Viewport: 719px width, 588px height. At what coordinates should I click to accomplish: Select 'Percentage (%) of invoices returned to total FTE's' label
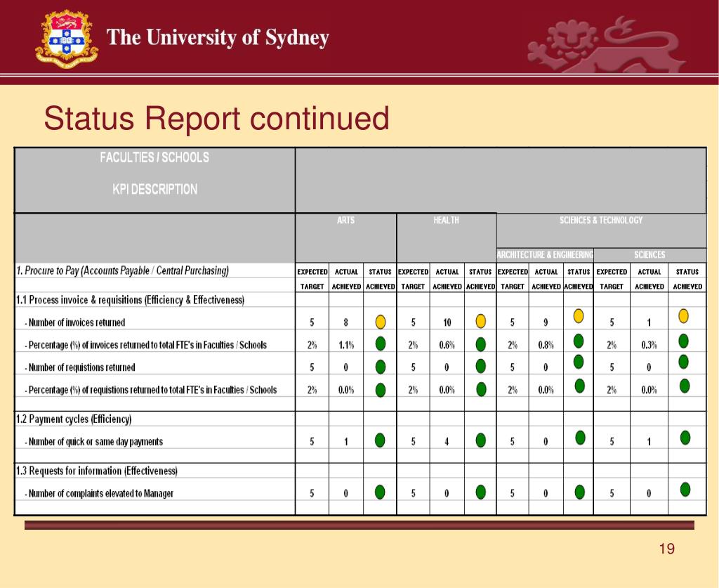[x=146, y=345]
